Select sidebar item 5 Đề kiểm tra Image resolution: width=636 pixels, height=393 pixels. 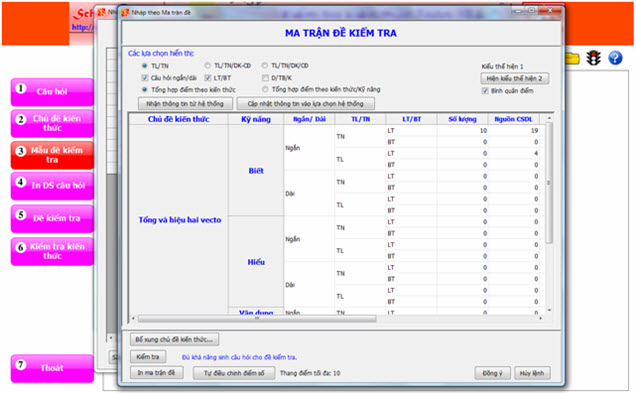[x=52, y=218]
